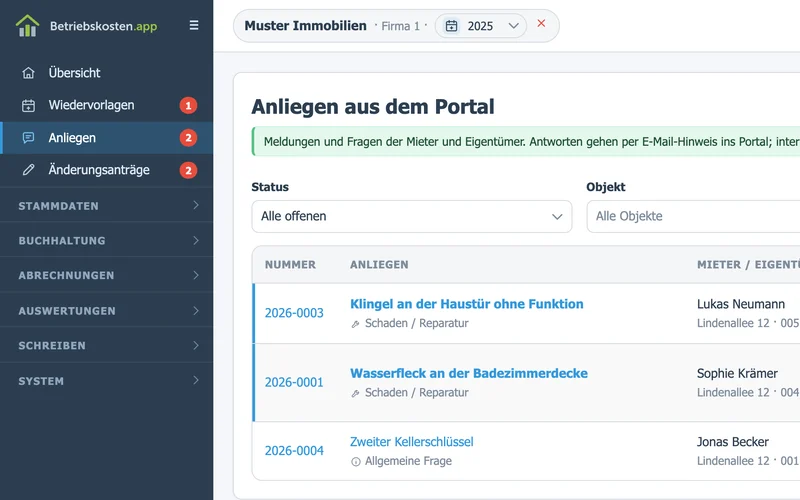Viewport: 800px width, 500px height.
Task: Expand the SYSTEM section
Action: pyautogui.click(x=107, y=381)
